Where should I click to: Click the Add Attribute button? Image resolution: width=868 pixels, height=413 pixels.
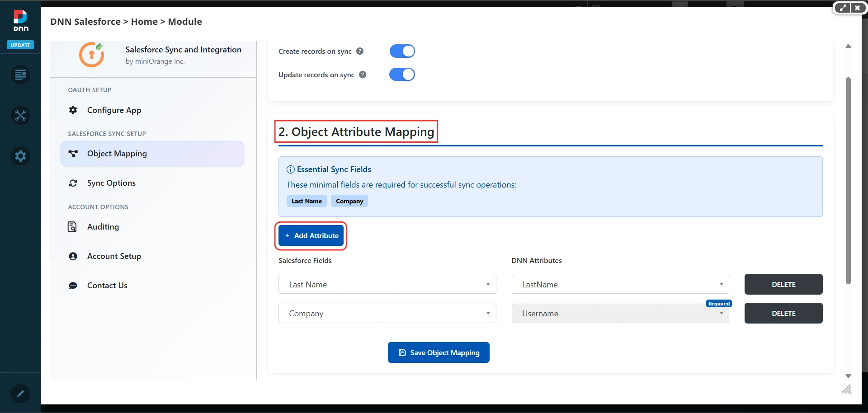click(x=311, y=235)
